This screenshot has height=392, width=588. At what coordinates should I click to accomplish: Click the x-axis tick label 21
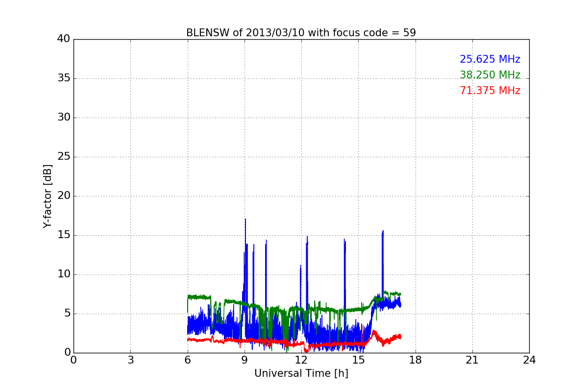[x=472, y=360]
